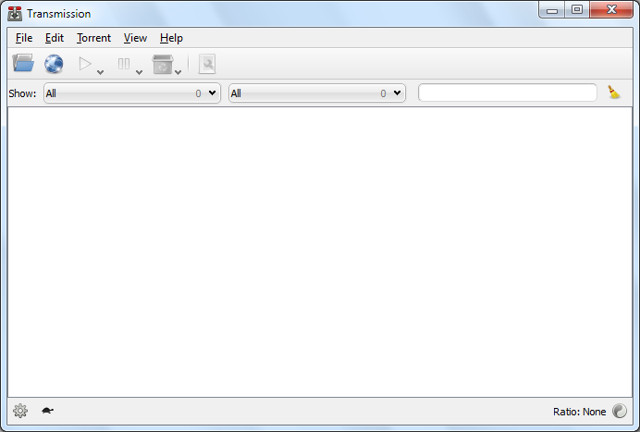This screenshot has height=432, width=640.
Task: Click the network status icon beside Ratio
Action: tap(620, 411)
